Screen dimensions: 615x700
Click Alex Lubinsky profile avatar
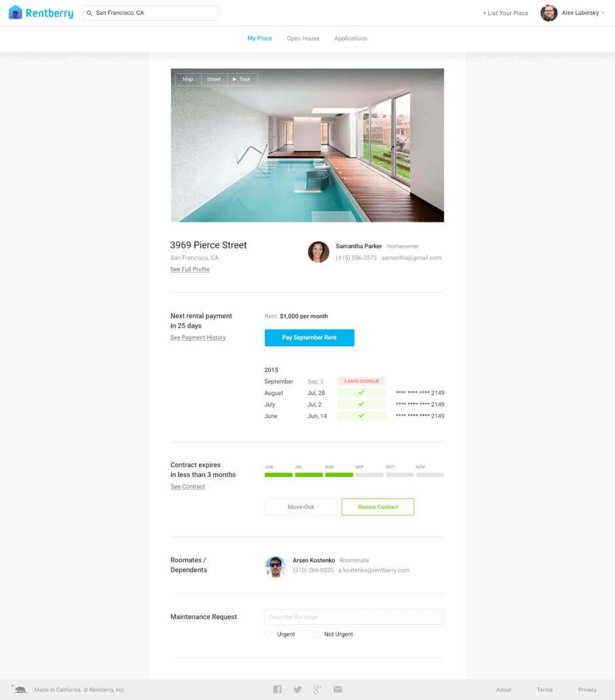pyautogui.click(x=548, y=13)
